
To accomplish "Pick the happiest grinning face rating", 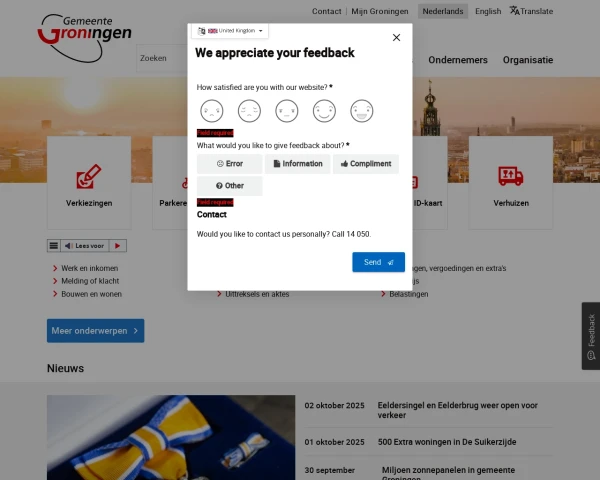I will tap(362, 111).
